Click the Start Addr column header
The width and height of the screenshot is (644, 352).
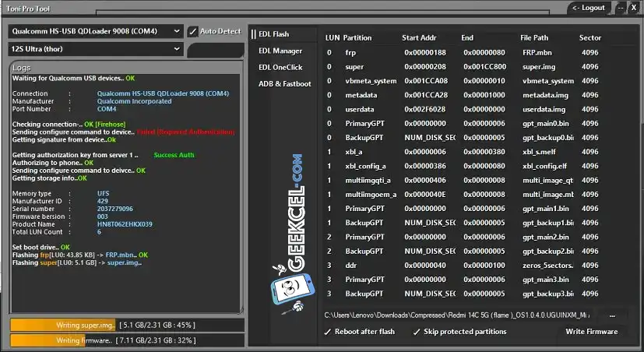coord(419,38)
